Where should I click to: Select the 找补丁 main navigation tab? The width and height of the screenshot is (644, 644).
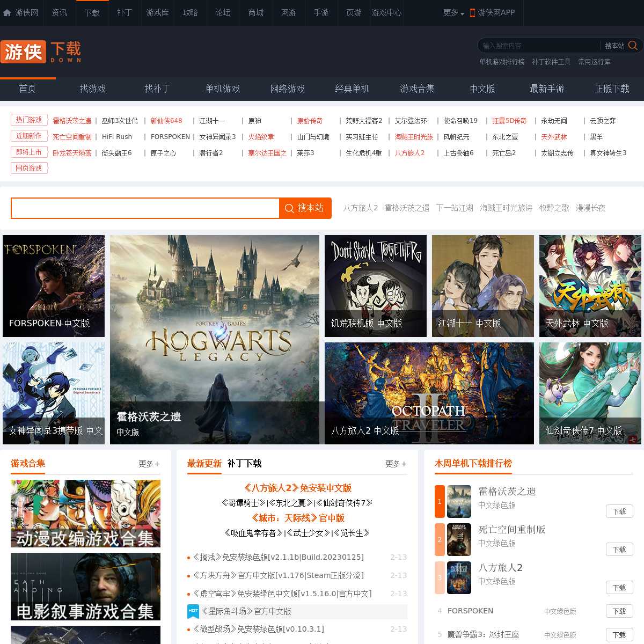pyautogui.click(x=157, y=89)
